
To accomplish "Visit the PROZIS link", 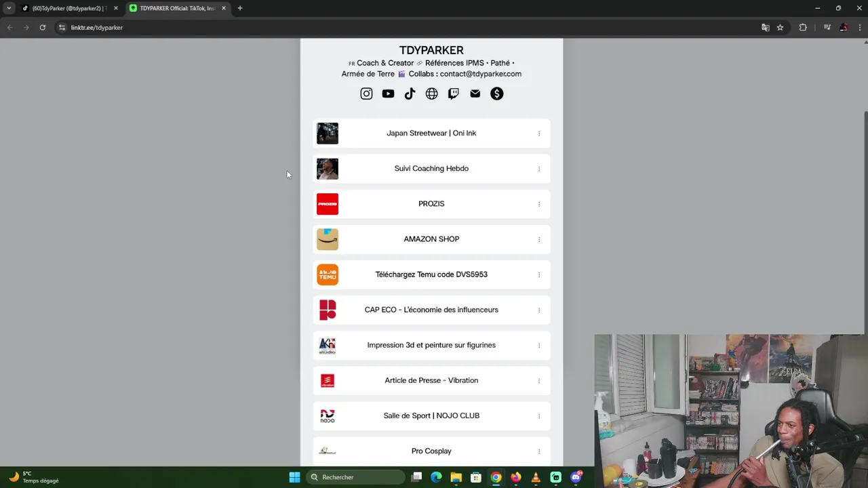I will [431, 204].
